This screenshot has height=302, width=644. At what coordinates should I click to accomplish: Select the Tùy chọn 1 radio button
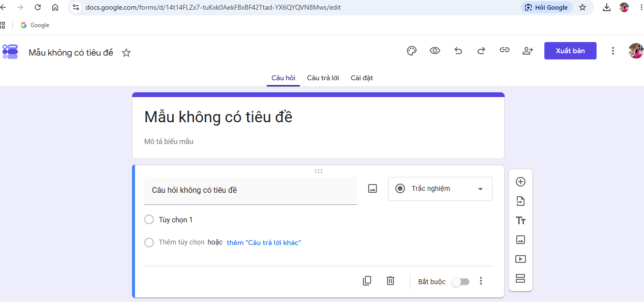(149, 220)
